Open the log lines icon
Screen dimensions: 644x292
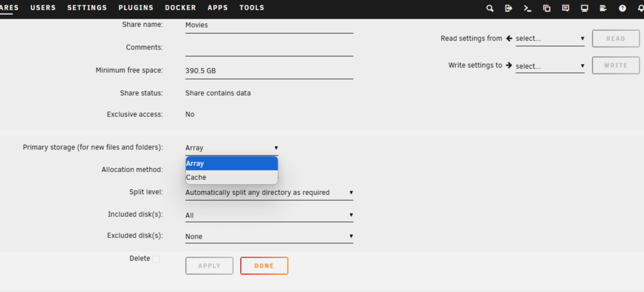(603, 8)
